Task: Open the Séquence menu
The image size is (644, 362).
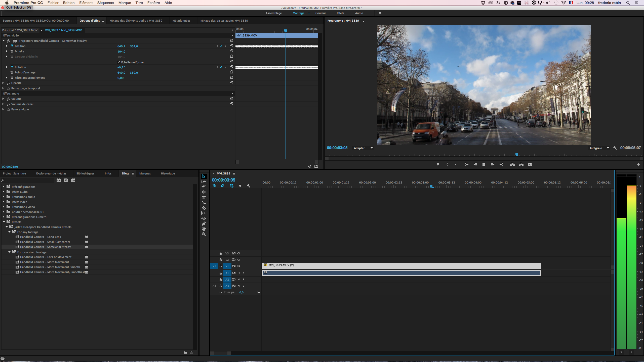Action: pos(105,3)
